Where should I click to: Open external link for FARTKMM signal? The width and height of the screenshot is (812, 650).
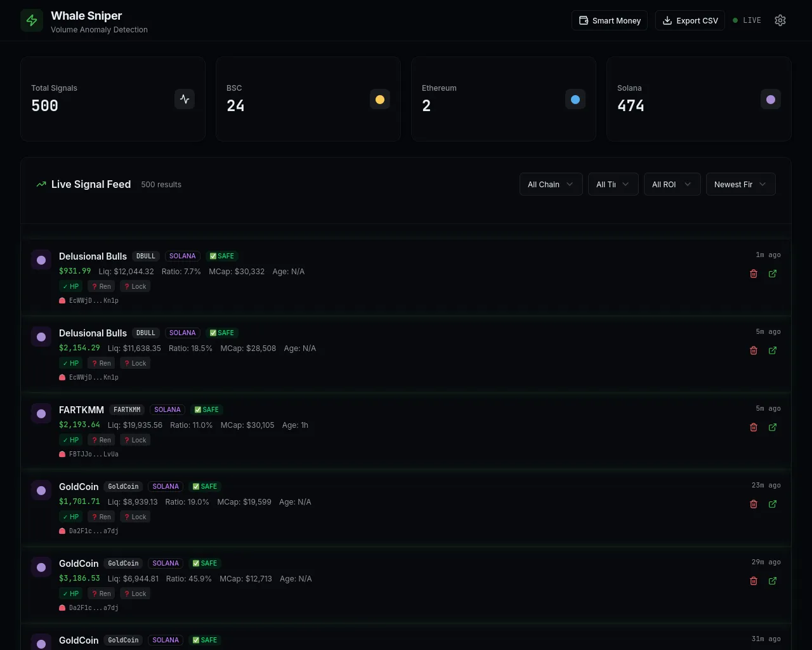coord(773,427)
